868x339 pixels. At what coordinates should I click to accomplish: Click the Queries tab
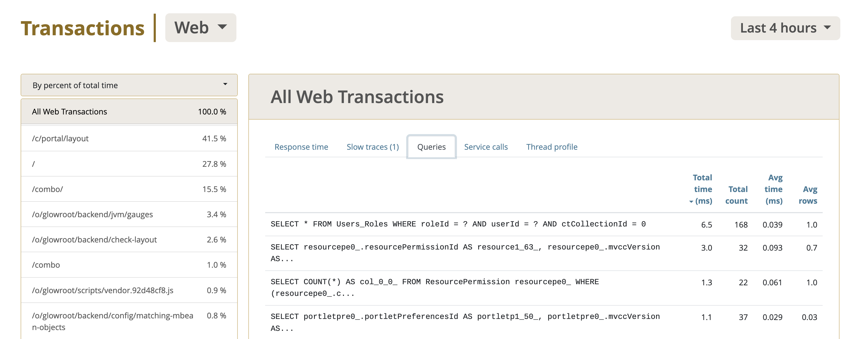click(432, 146)
